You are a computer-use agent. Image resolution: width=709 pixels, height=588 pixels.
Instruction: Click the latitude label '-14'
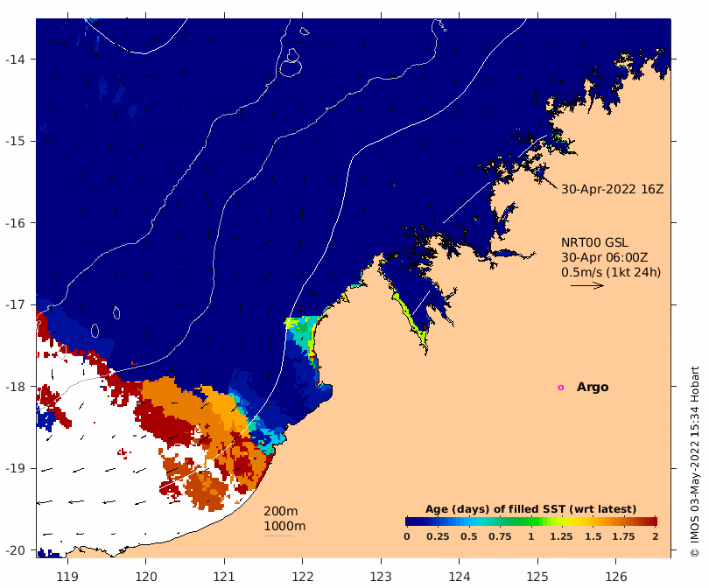15,59
